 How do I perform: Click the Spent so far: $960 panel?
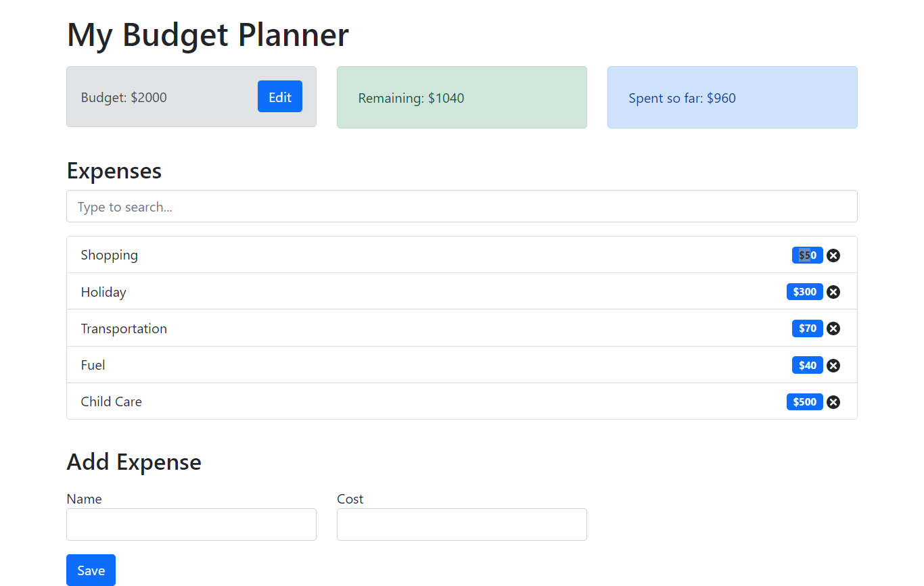pyautogui.click(x=733, y=97)
